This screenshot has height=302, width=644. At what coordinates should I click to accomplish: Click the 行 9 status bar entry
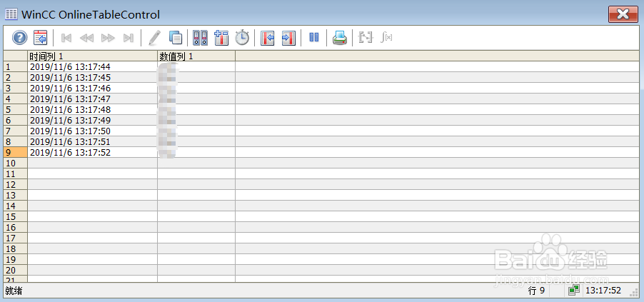tap(536, 291)
